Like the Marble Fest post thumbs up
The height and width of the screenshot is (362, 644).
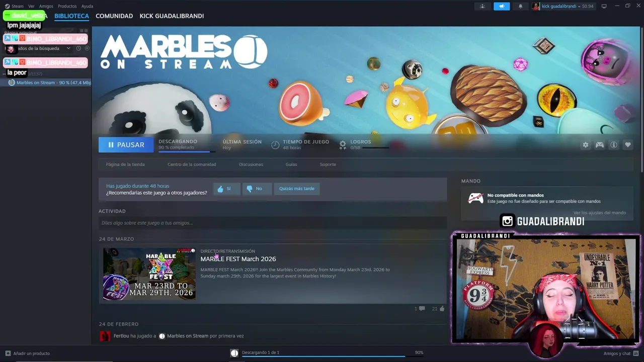pyautogui.click(x=442, y=309)
